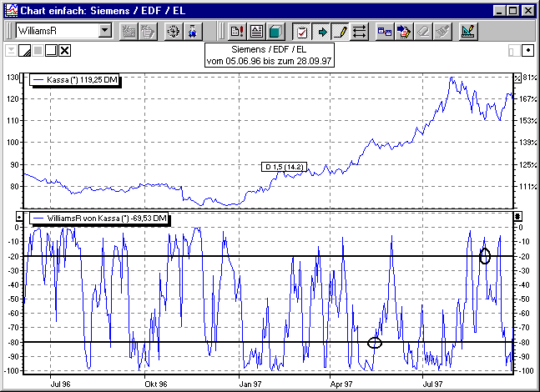This screenshot has width=540, height=392.
Task: Click the WilliamsR von Kassa legend label
Action: pyautogui.click(x=99, y=219)
